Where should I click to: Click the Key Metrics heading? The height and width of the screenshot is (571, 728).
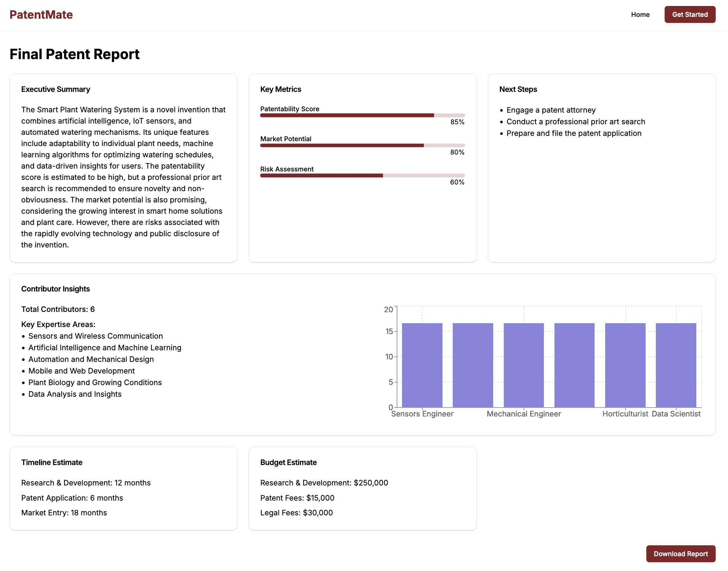[281, 89]
